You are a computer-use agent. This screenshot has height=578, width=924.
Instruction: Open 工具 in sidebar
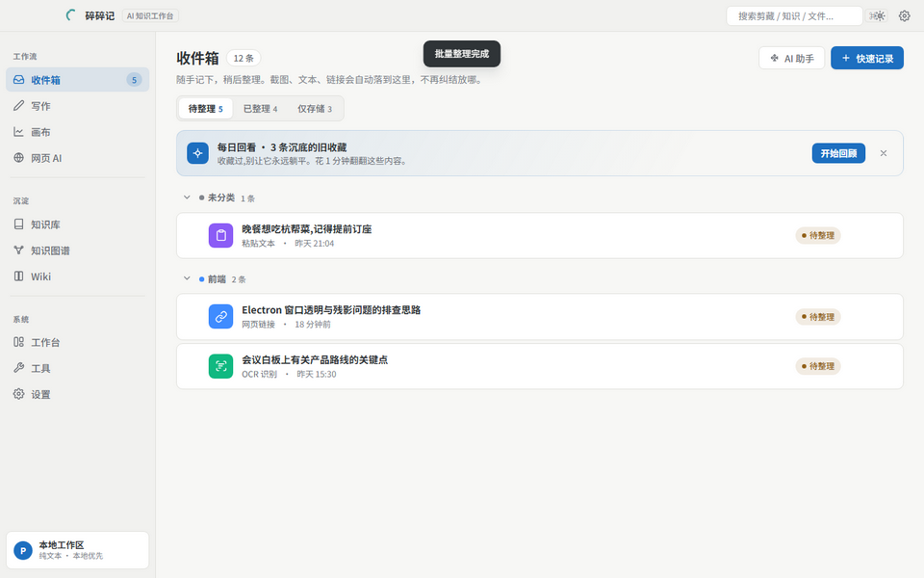(77, 368)
